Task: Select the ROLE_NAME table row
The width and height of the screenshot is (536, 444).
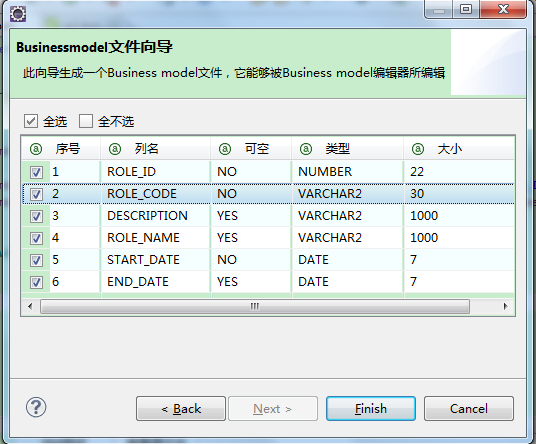Action: pos(268,238)
